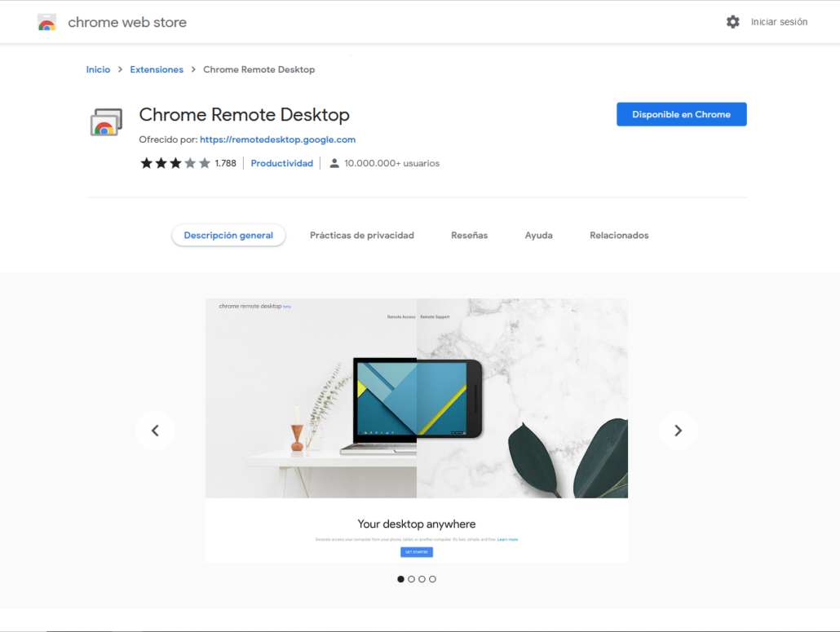This screenshot has height=632, width=840.
Task: Select the last carousel dot indicator
Action: pos(432,579)
